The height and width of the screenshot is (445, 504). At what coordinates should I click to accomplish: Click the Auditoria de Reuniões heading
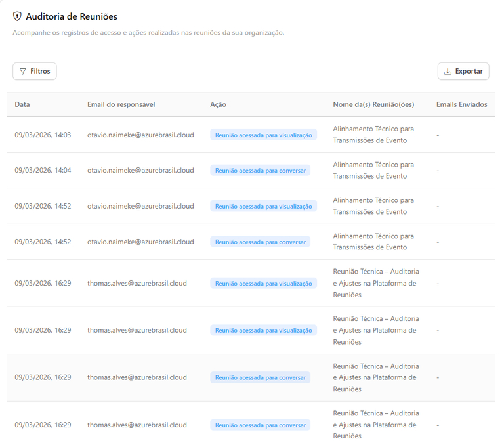coord(72,16)
